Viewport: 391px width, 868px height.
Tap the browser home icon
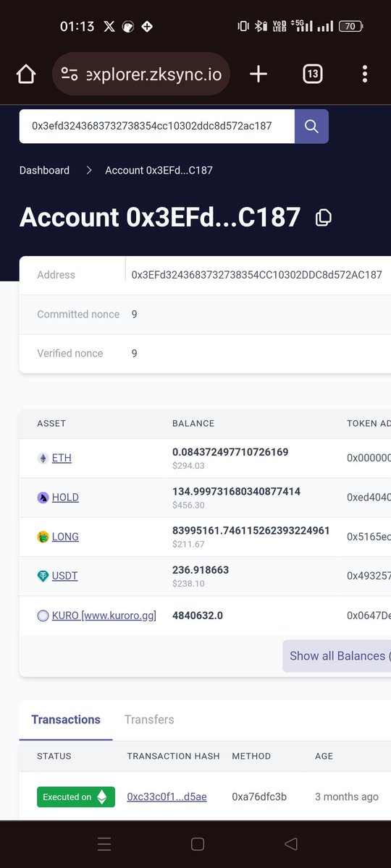click(26, 75)
